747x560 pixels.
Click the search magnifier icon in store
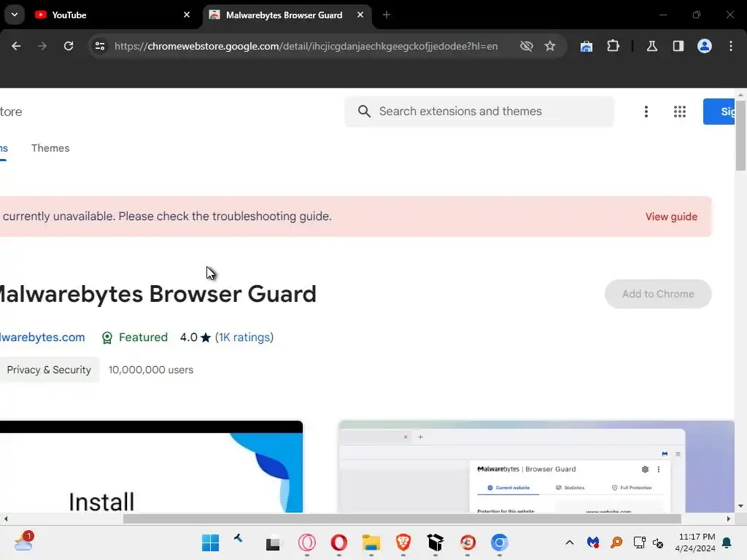(x=364, y=112)
